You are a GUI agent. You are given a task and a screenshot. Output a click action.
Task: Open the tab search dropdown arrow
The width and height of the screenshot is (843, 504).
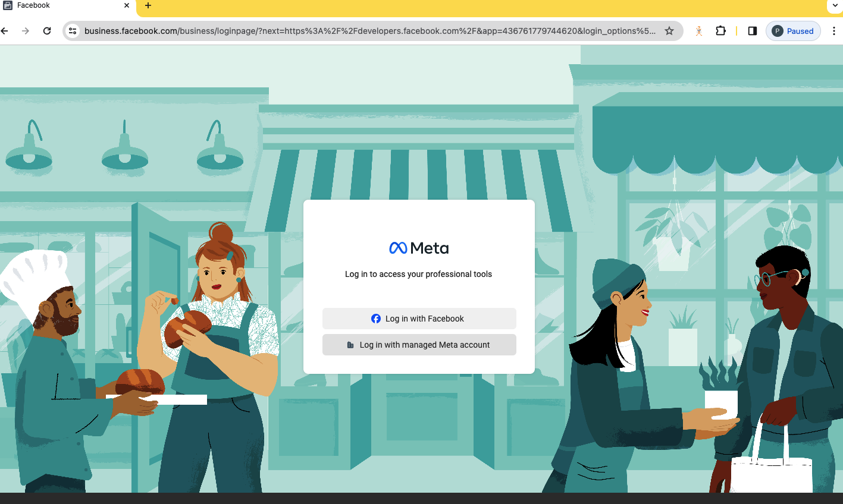coord(835,5)
